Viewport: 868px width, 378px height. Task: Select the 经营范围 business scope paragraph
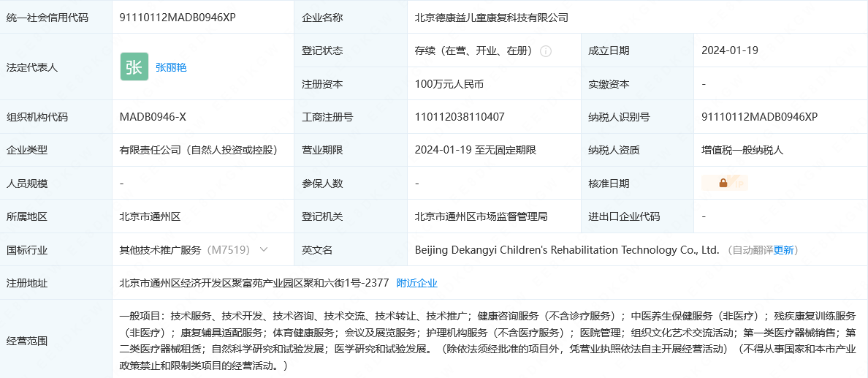point(487,341)
